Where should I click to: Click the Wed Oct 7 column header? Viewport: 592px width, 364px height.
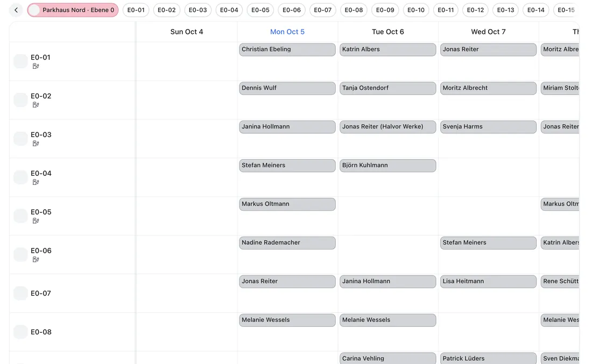488,32
